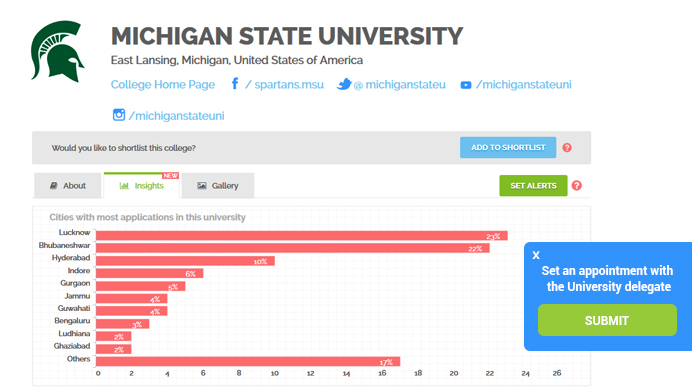Close the appointment popup with X
The height and width of the screenshot is (392, 692).
coord(536,255)
